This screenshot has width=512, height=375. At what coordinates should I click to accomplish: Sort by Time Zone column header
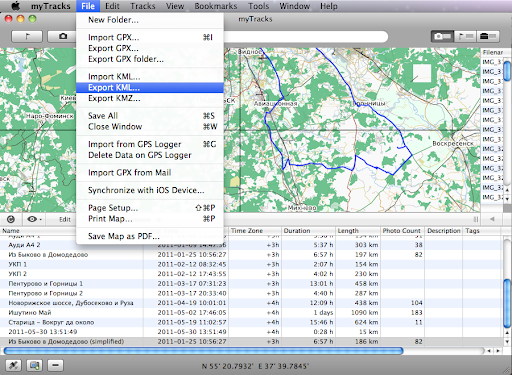click(255, 231)
